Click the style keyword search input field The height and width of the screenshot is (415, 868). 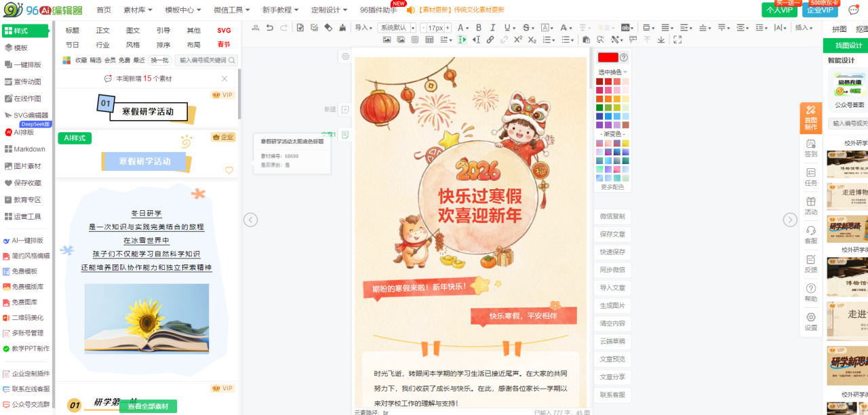[202, 60]
